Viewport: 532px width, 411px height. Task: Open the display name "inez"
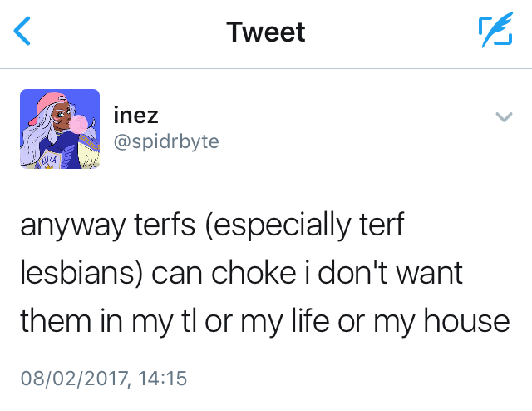pyautogui.click(x=135, y=116)
